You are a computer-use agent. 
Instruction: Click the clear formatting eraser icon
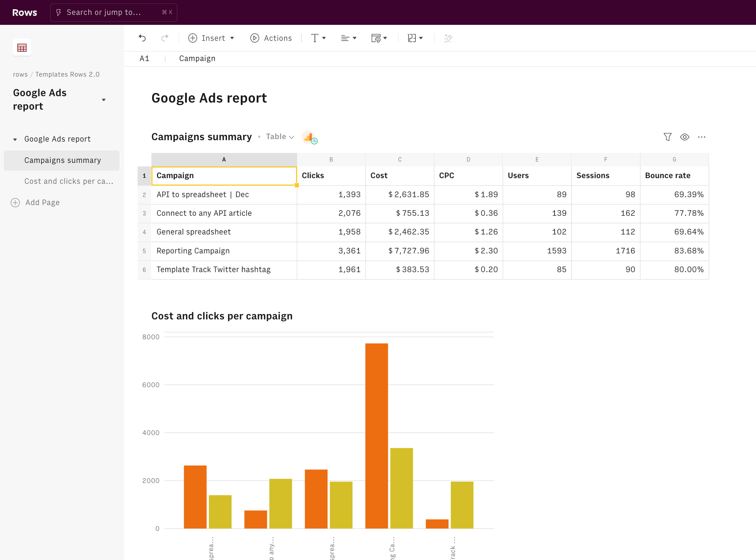coord(448,38)
